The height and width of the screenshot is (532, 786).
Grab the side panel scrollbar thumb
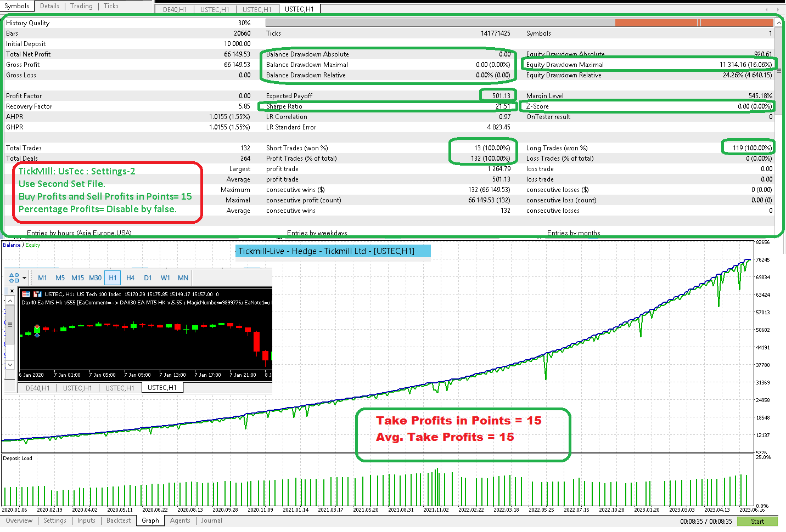point(10,324)
